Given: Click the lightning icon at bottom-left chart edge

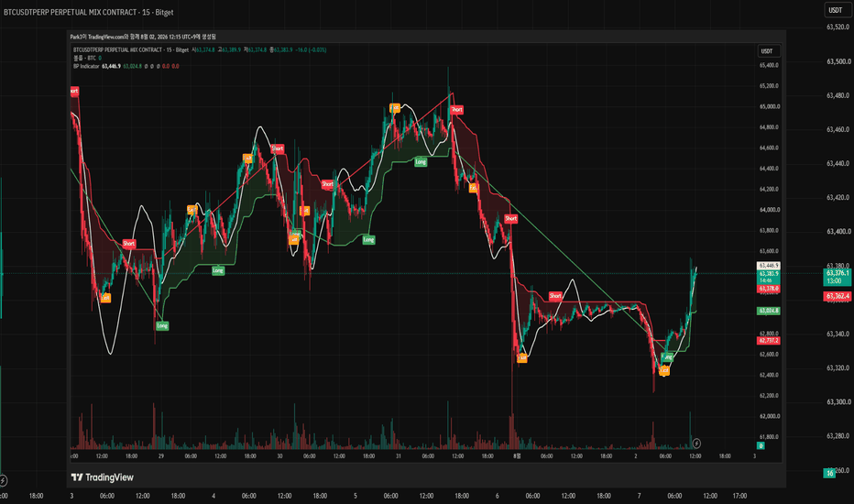Looking at the screenshot, I should [x=3, y=480].
